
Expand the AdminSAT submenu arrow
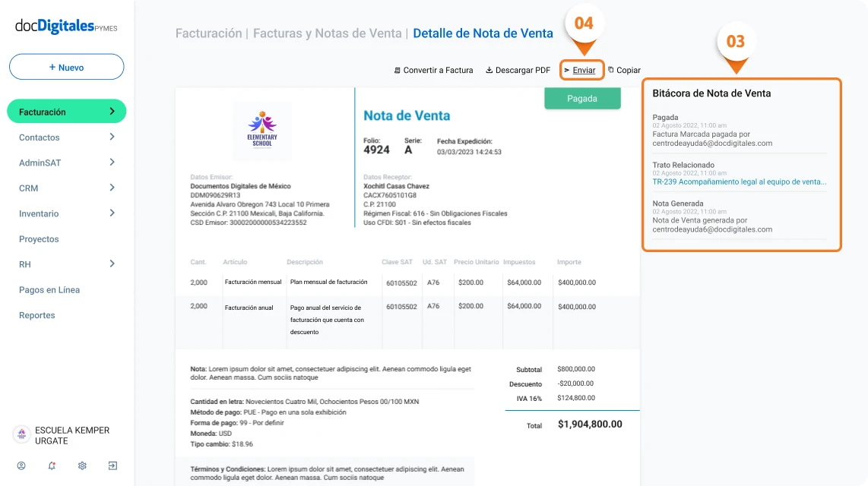tap(112, 163)
